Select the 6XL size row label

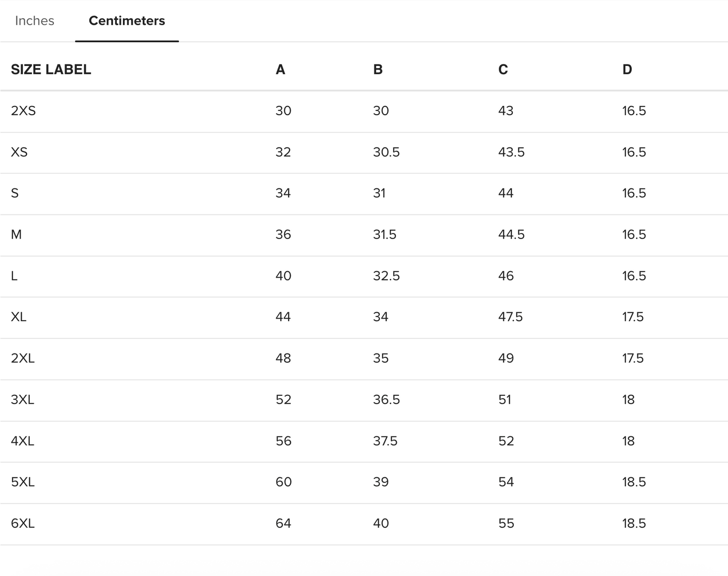23,523
